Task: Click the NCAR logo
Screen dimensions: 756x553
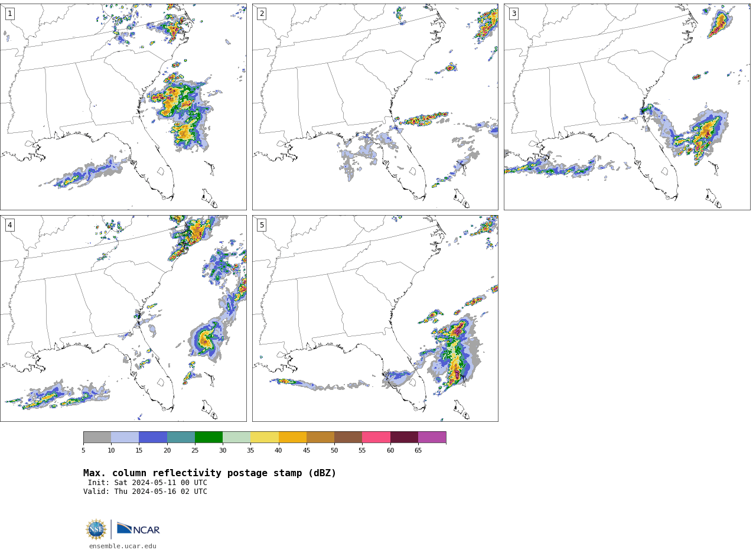Action: pos(138,529)
